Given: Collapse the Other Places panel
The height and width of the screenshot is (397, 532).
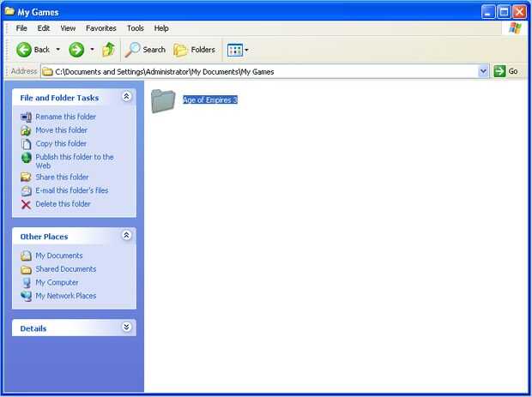Looking at the screenshot, I should pos(126,235).
